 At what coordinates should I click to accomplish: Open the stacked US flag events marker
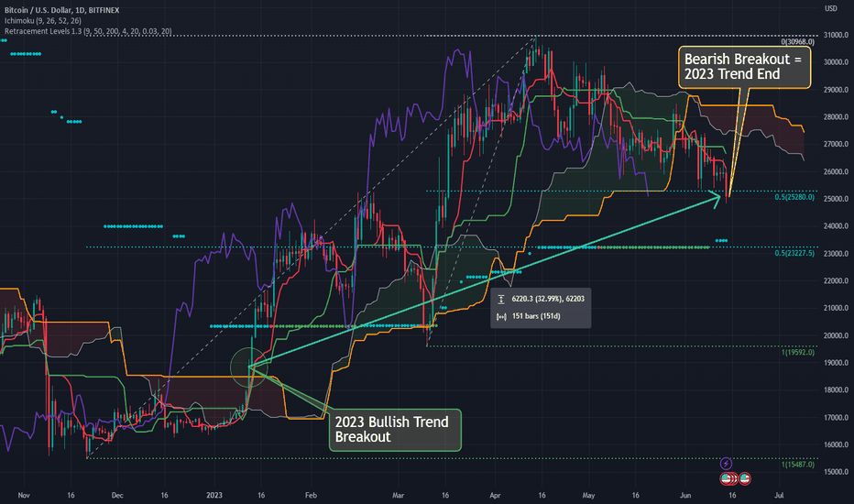tap(728, 479)
